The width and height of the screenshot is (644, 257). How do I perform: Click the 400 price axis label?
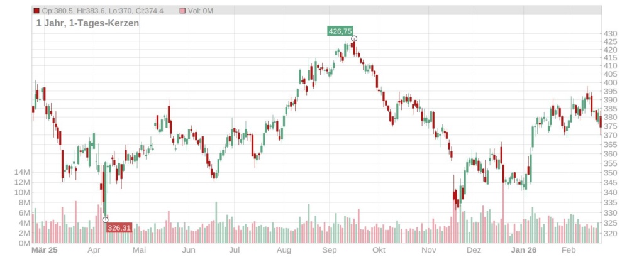(x=609, y=83)
